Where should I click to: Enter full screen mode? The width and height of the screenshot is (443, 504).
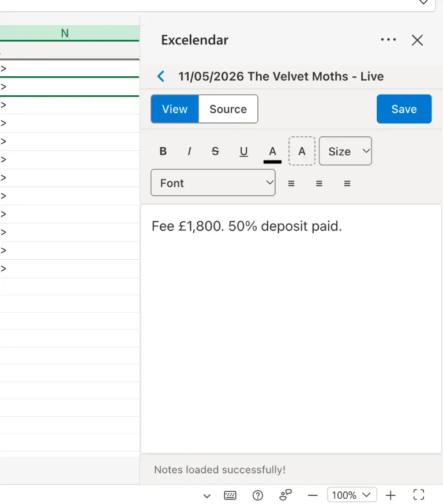(419, 495)
